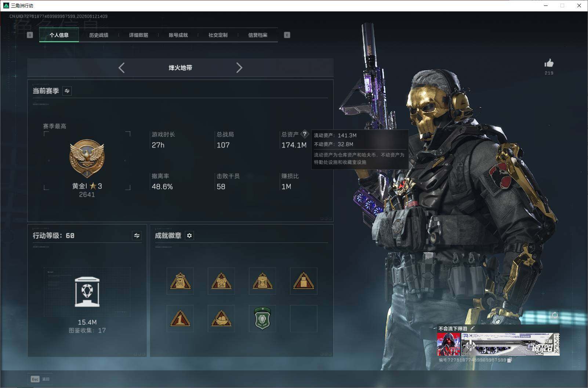This screenshot has width=588, height=388.
Task: Select the S7 crate achievement badge
Action: pyautogui.click(x=262, y=281)
